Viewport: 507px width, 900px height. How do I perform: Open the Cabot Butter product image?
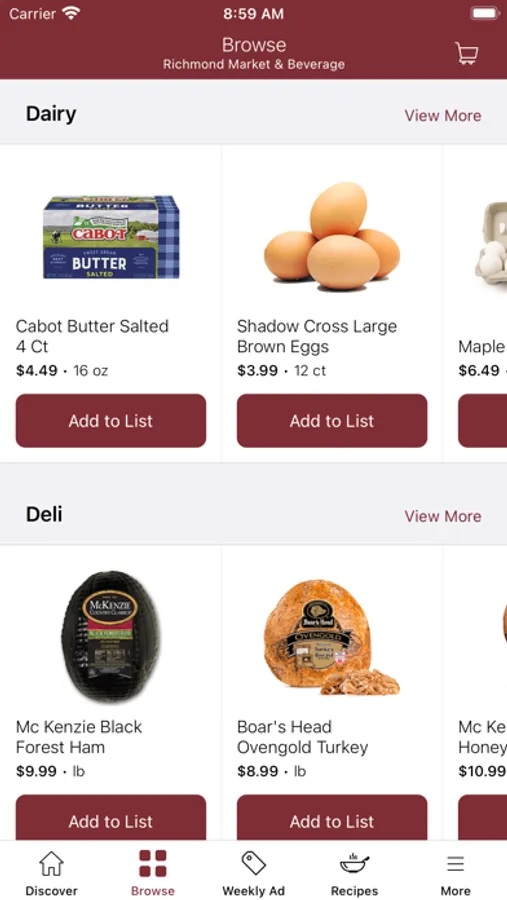[111, 237]
